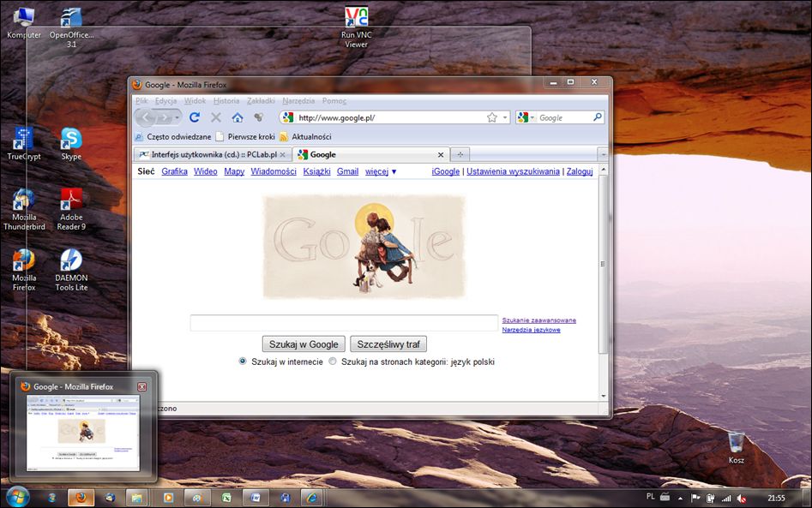
Task: Open Internet Explorer from the taskbar
Action: pyautogui.click(x=312, y=498)
